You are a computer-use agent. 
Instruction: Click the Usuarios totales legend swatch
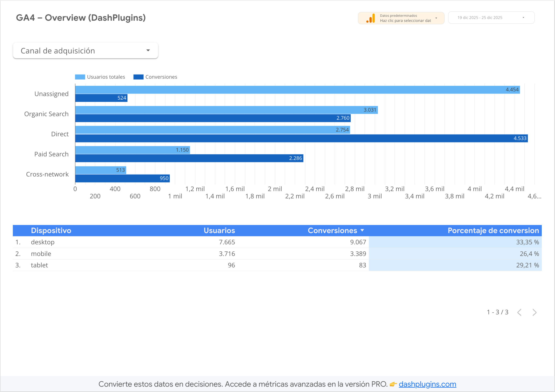pyautogui.click(x=80, y=77)
